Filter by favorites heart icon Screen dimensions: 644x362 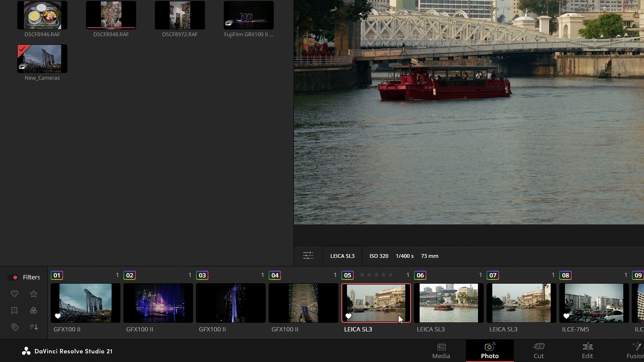coord(14,294)
